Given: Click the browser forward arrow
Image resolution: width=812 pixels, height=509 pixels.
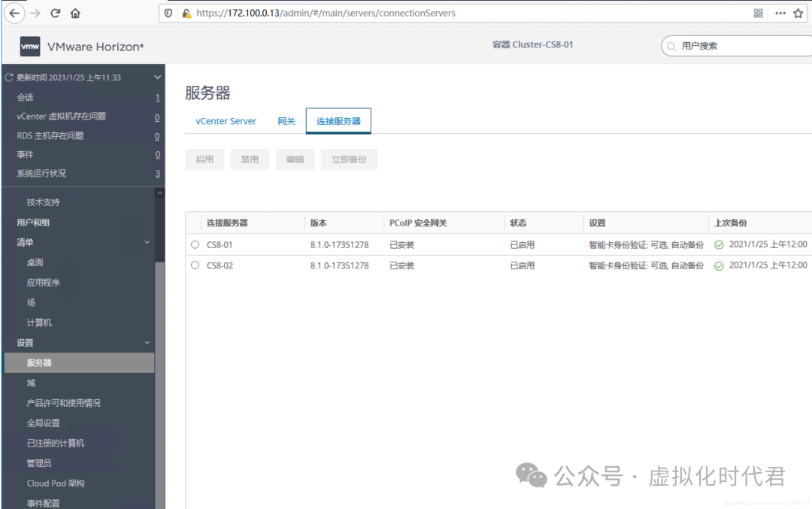Looking at the screenshot, I should click(35, 14).
